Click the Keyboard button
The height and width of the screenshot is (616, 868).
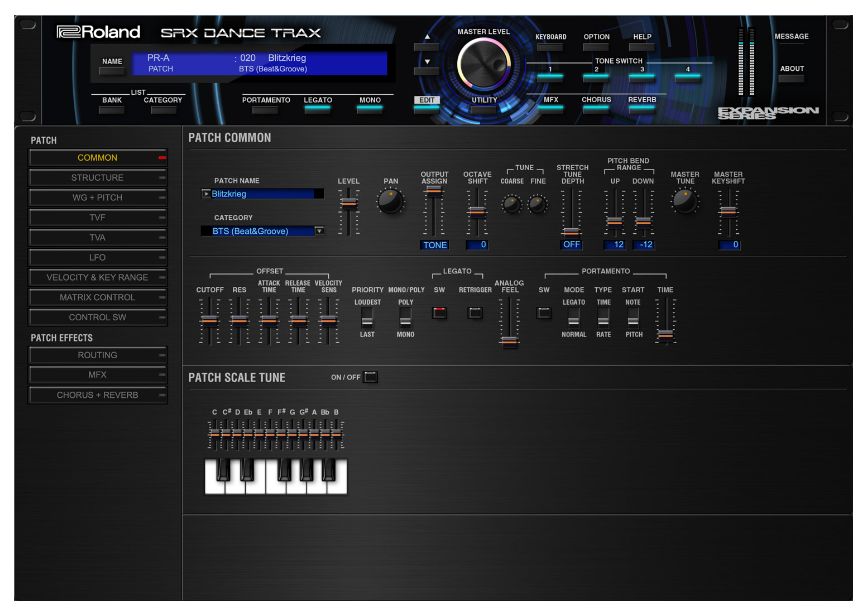point(550,47)
